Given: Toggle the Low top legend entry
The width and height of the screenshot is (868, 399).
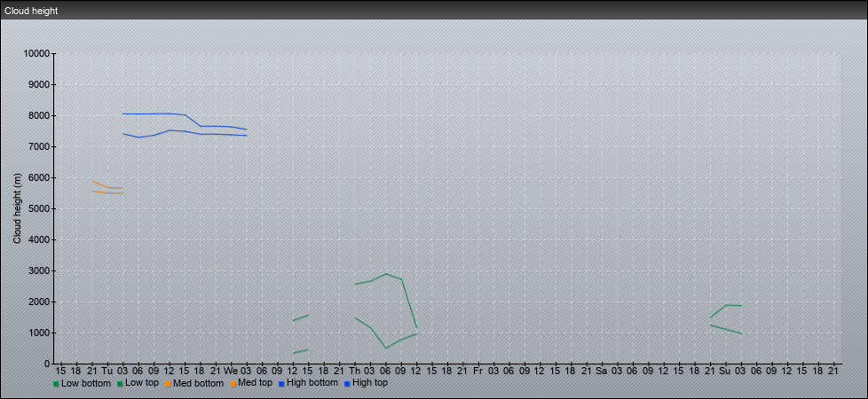Looking at the screenshot, I should pos(138,383).
